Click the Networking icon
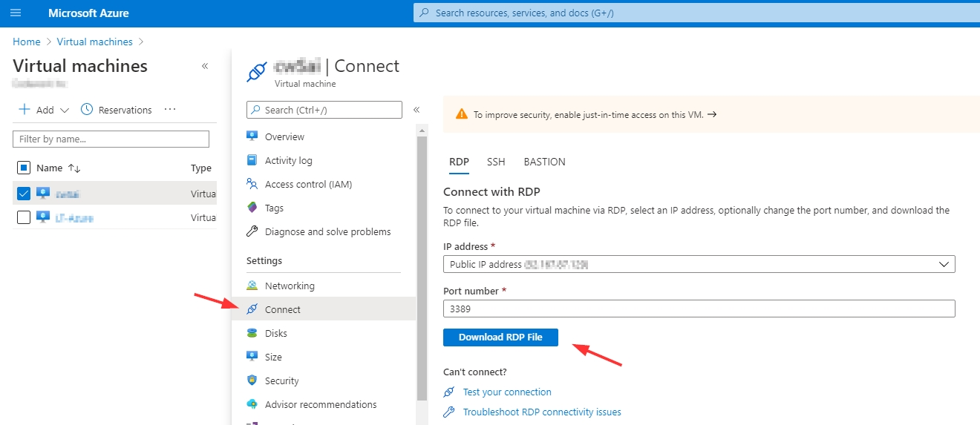The image size is (980, 425). pos(252,286)
